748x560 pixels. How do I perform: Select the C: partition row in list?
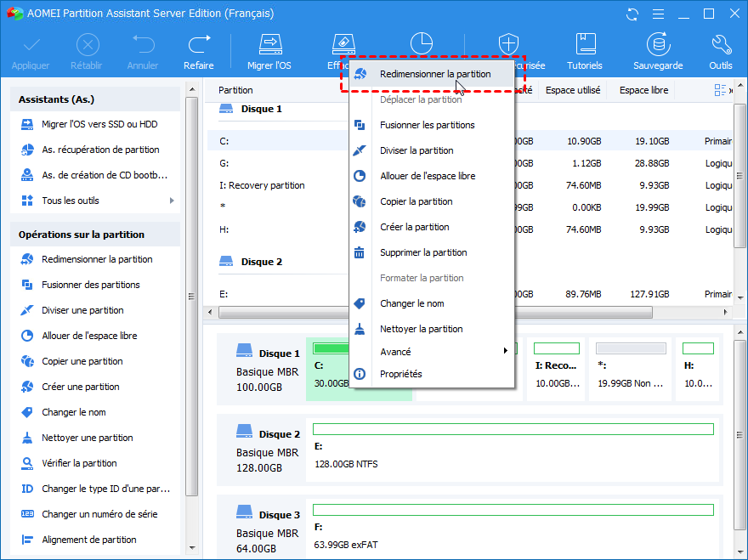tap(469, 141)
